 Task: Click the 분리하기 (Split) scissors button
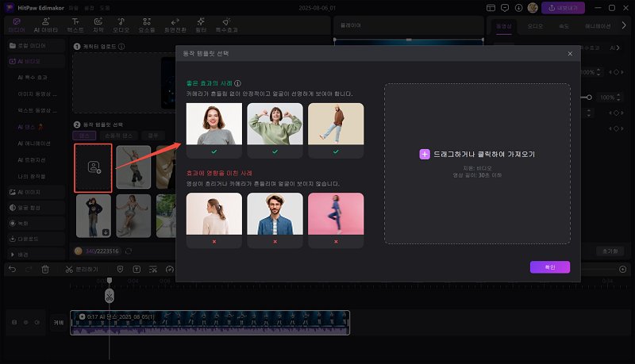point(82,270)
